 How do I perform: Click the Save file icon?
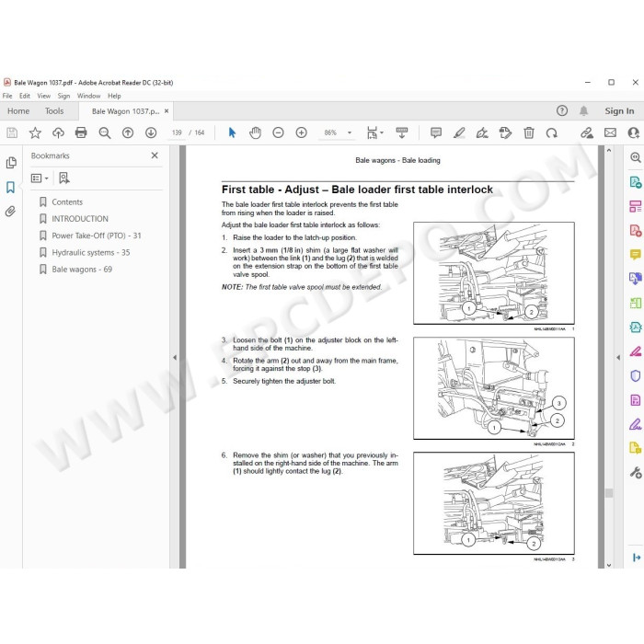tap(12, 132)
